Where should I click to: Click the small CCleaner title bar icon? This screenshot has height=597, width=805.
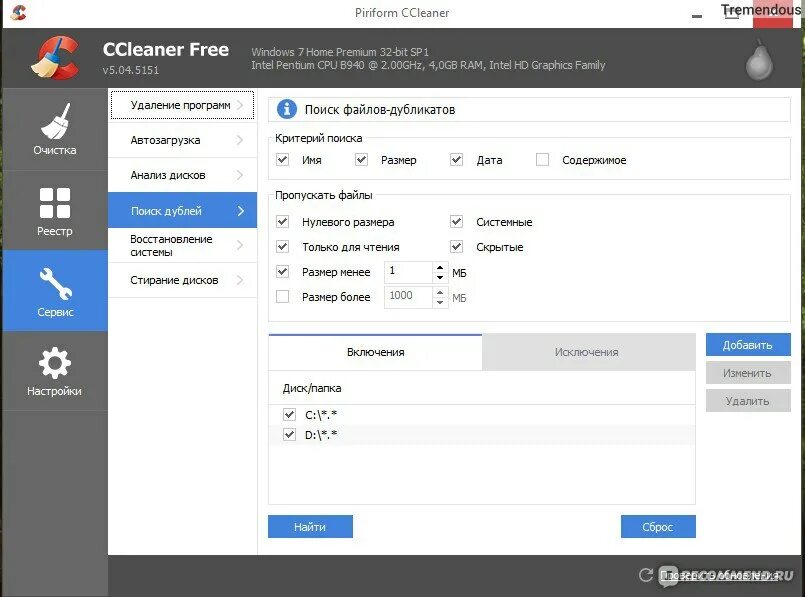[18, 12]
